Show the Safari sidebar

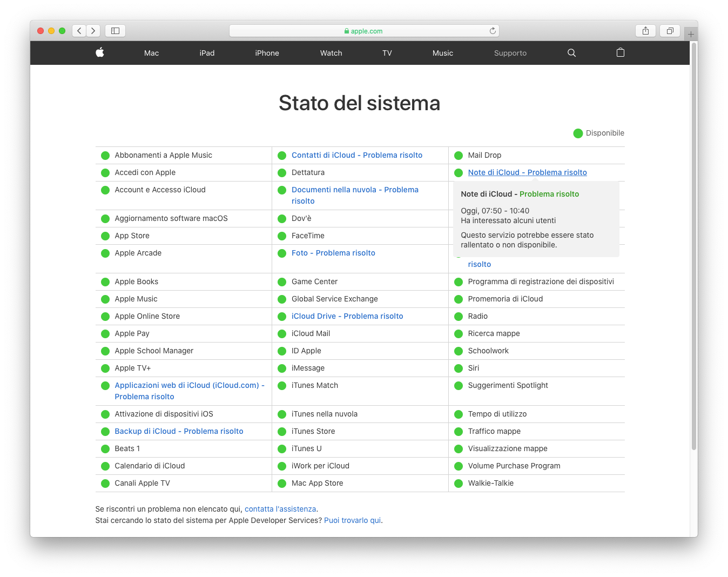click(x=115, y=31)
